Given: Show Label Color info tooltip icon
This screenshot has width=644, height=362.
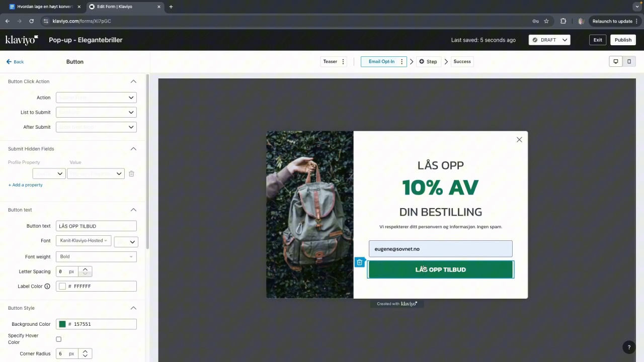Looking at the screenshot, I should click(47, 286).
